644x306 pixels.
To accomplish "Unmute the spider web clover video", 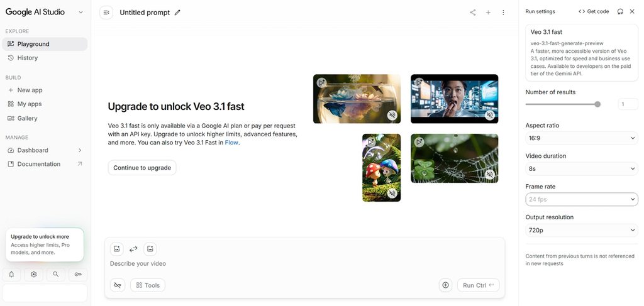I will tap(489, 174).
